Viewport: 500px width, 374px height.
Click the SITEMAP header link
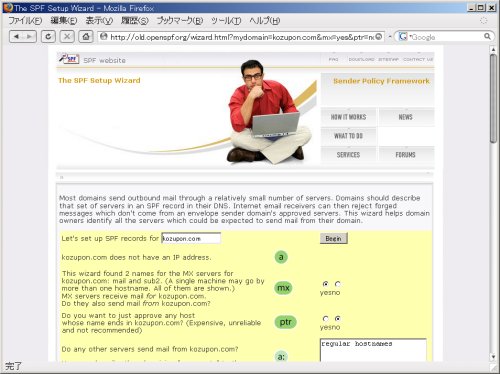[388, 59]
